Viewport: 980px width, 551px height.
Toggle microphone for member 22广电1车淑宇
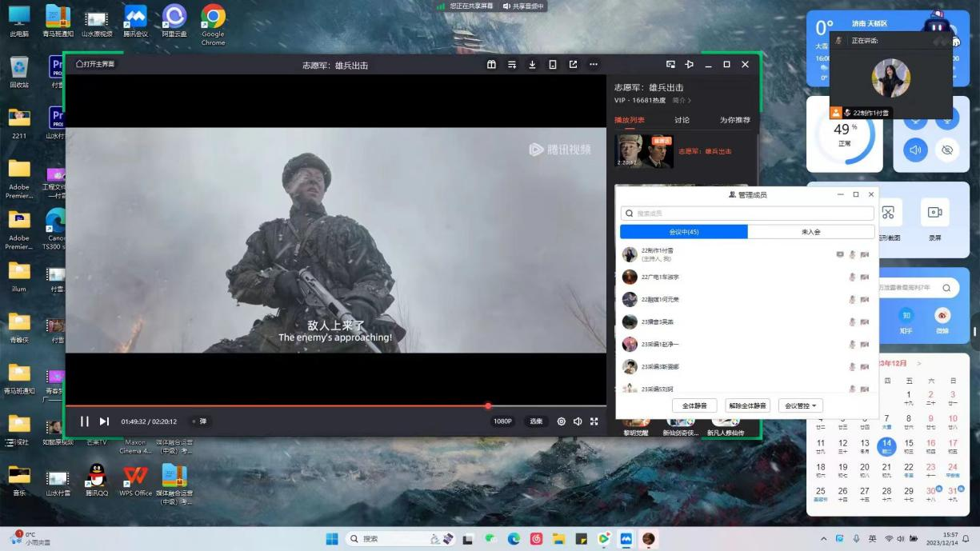852,277
